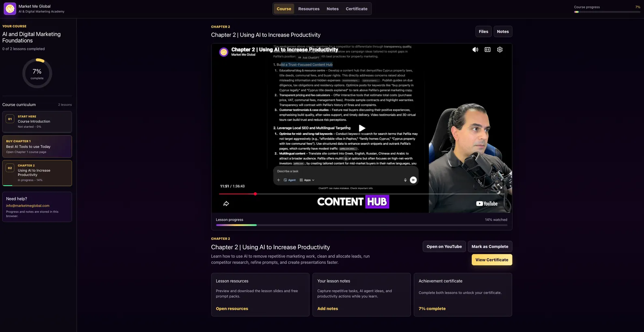This screenshot has height=332, width=644.
Task: Switch to the Course tab
Action: coord(284,9)
